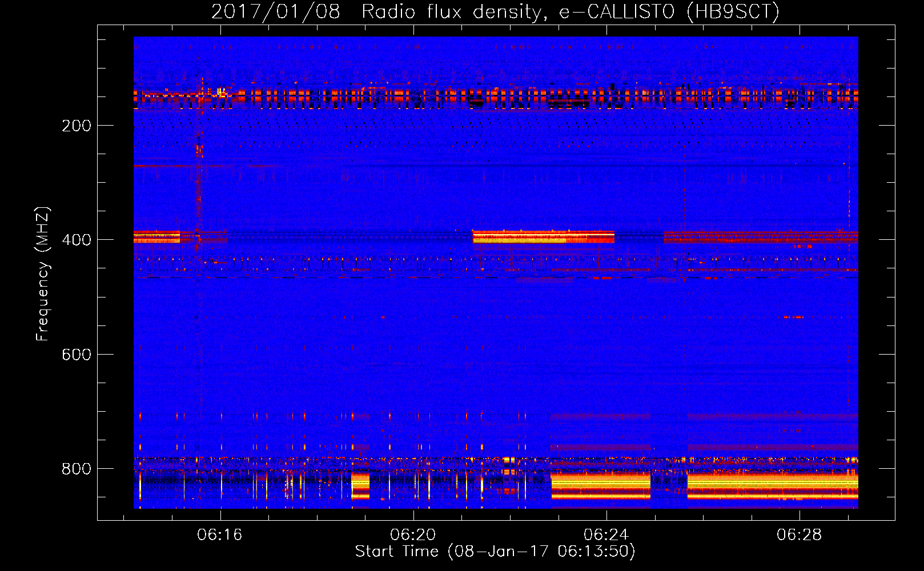Click the plot title '2017/01/08 Radio flux density, e-CALLISTO (HB9SCT)'

[495, 11]
